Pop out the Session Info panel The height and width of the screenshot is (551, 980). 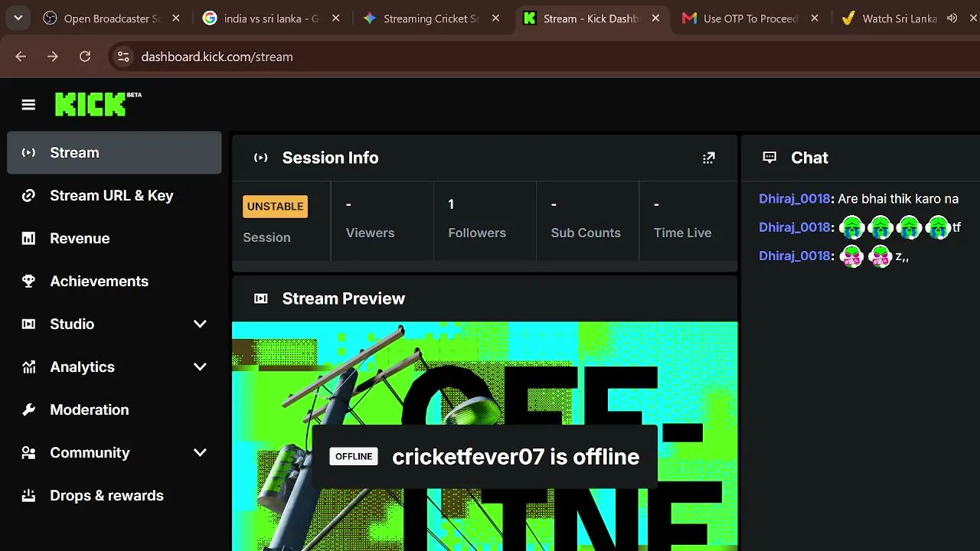tap(709, 158)
